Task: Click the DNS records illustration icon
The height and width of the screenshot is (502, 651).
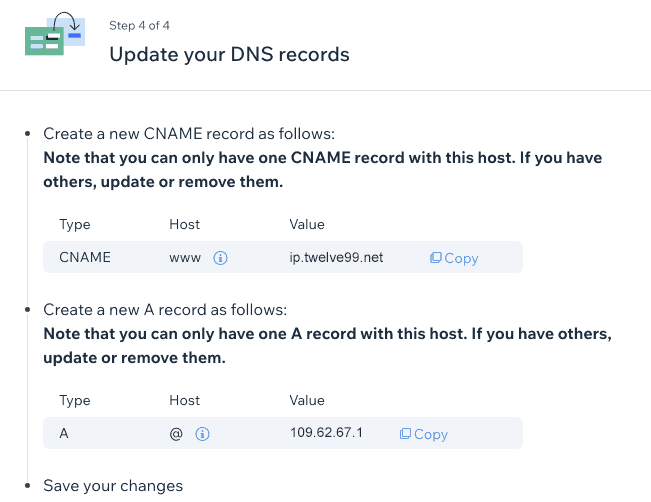Action: (x=55, y=33)
